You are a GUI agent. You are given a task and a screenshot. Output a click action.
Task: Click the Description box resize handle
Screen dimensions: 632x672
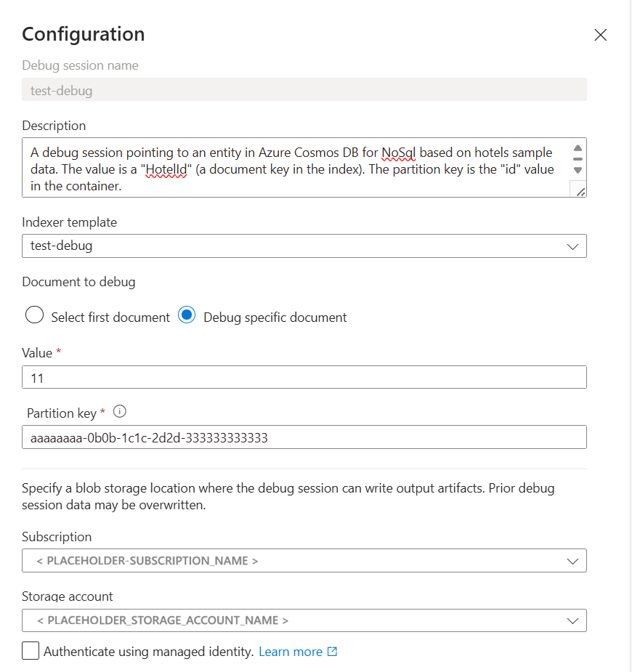click(x=578, y=190)
